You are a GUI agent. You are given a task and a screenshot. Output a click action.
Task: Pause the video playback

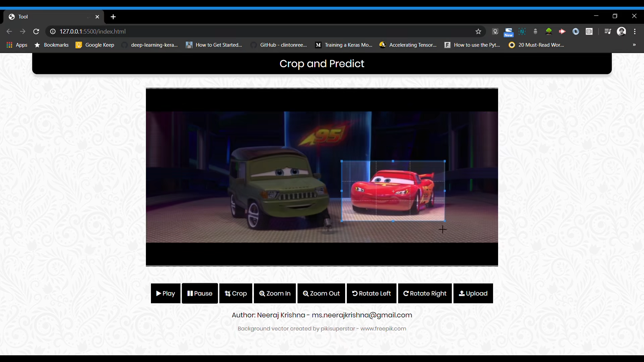200,293
